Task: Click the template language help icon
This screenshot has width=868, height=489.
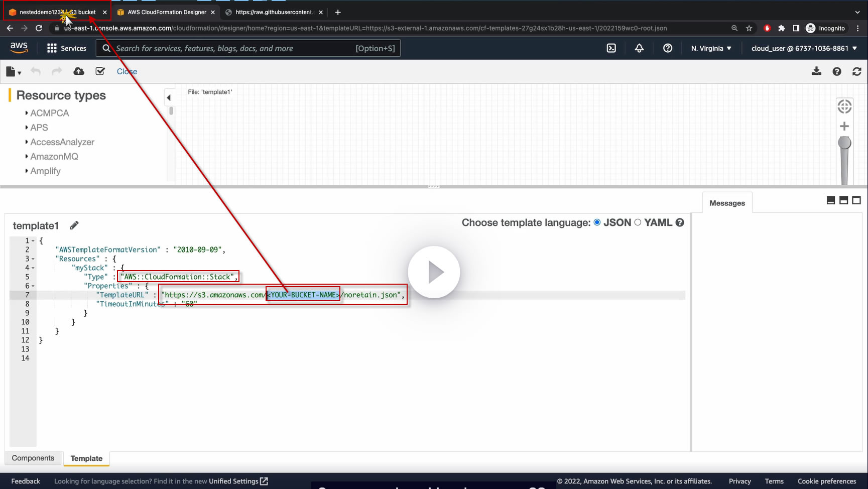Action: [680, 222]
